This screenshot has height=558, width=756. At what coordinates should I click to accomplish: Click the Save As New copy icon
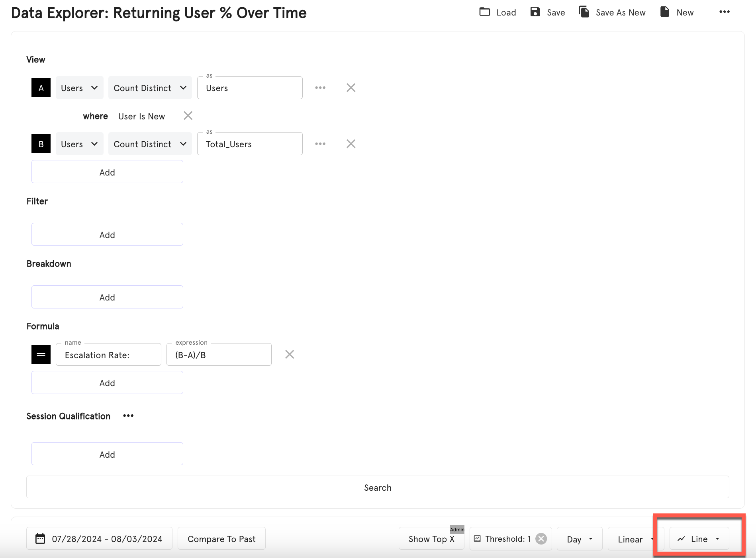584,12
